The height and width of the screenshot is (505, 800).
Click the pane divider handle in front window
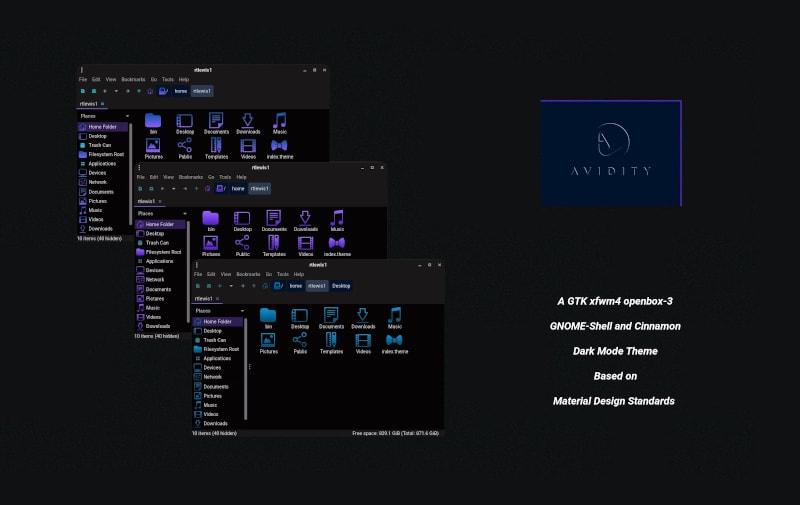249,367
